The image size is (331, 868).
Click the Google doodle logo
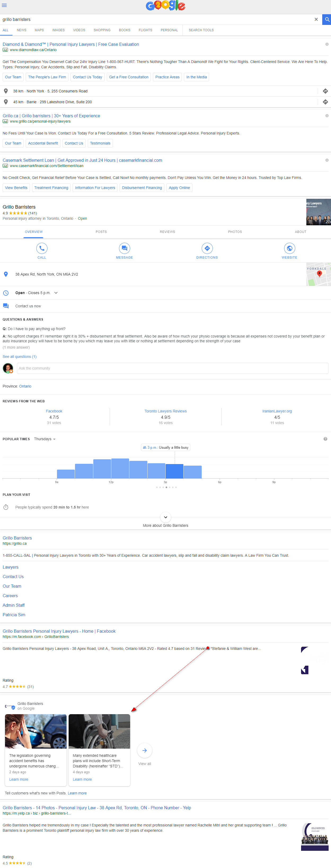tap(165, 6)
